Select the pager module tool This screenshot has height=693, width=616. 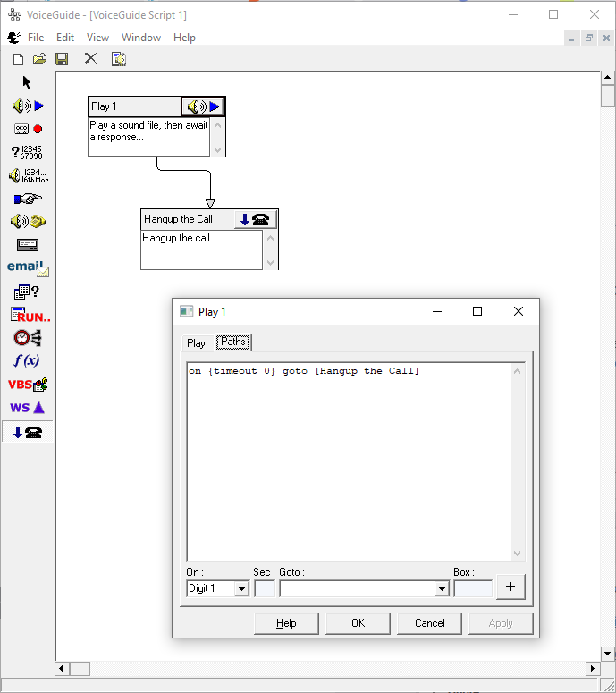coord(28,245)
